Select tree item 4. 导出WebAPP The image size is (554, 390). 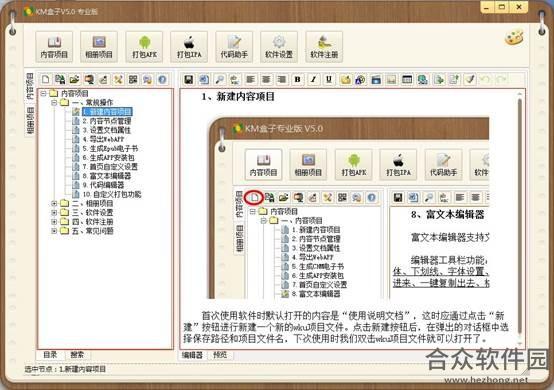(x=103, y=139)
